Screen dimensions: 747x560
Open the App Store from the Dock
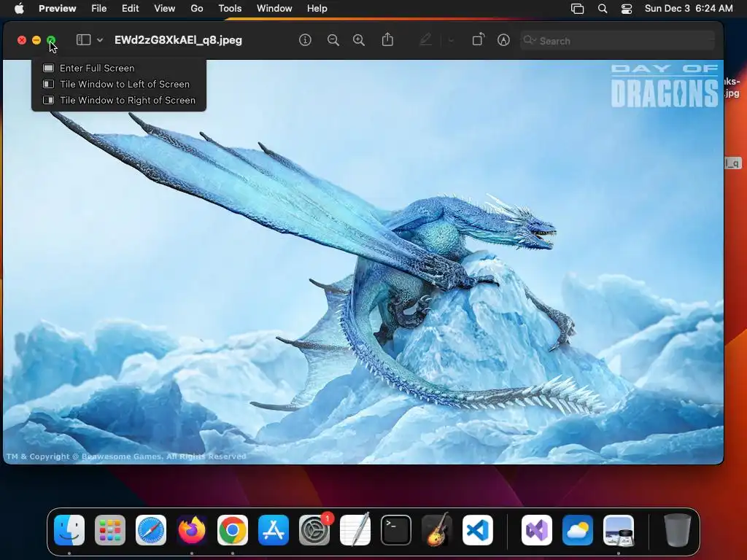coord(274,530)
